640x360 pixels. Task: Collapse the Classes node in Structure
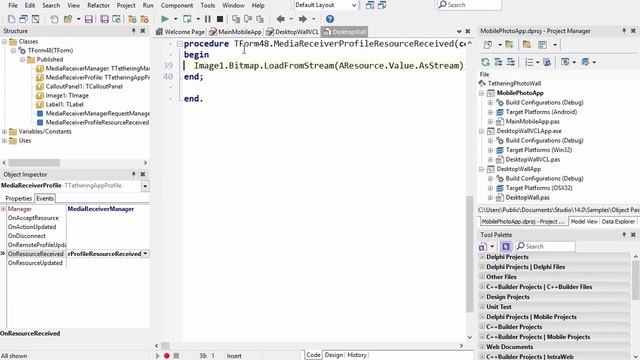click(x=4, y=42)
